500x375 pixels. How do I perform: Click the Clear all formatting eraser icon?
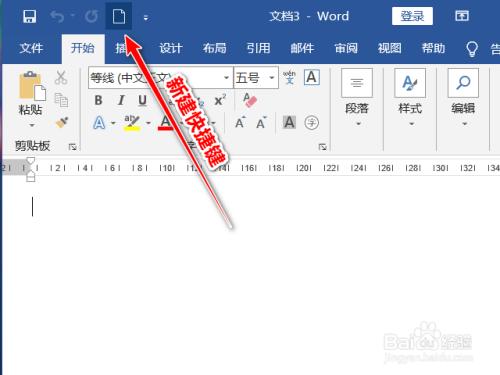250,100
